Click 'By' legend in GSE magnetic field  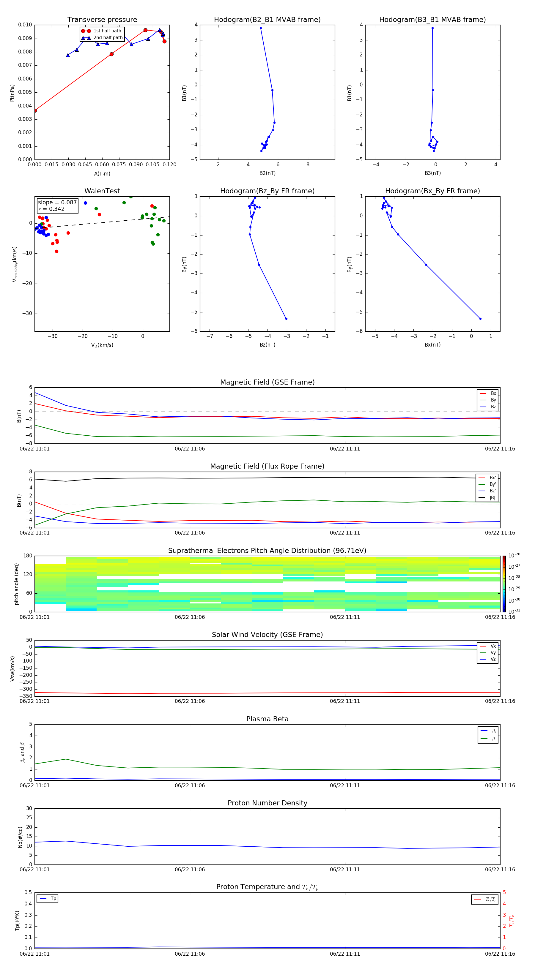point(488,400)
